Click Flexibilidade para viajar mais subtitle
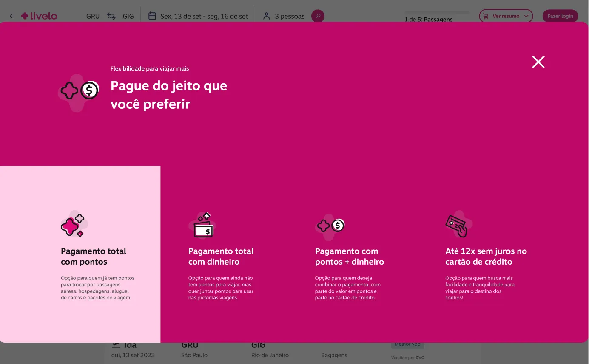The image size is (589, 364). click(x=150, y=68)
